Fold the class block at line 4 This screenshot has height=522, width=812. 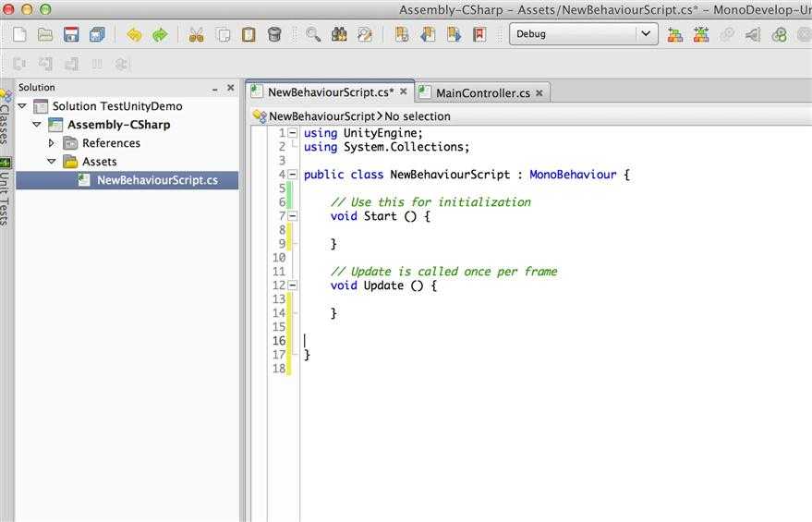click(292, 174)
